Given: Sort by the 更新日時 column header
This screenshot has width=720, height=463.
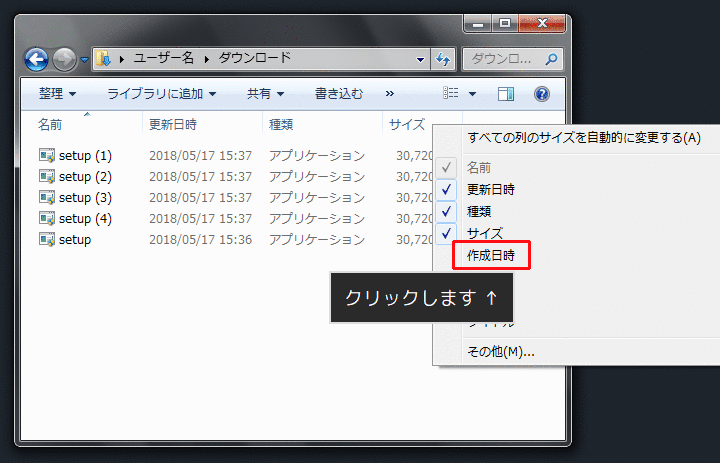Looking at the screenshot, I should click(x=174, y=125).
